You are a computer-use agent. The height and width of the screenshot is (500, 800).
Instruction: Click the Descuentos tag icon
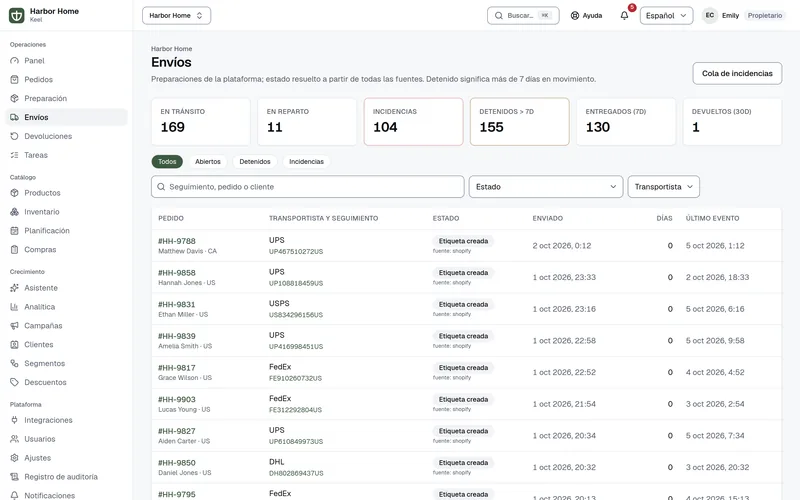tap(14, 382)
